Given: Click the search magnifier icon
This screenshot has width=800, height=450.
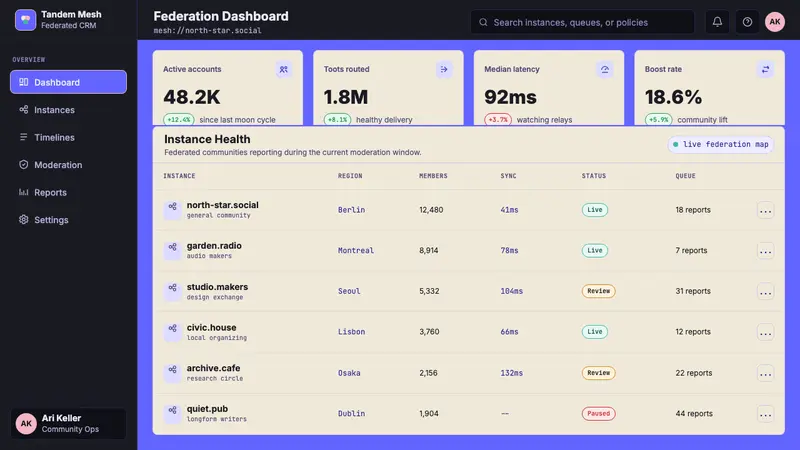Looking at the screenshot, I should pyautogui.click(x=483, y=22).
